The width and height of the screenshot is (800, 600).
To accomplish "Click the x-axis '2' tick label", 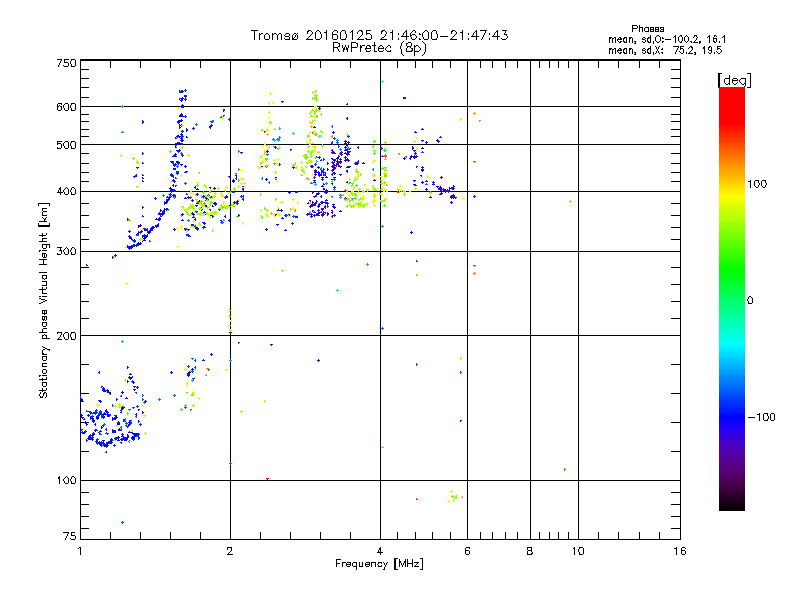I will pos(230,551).
